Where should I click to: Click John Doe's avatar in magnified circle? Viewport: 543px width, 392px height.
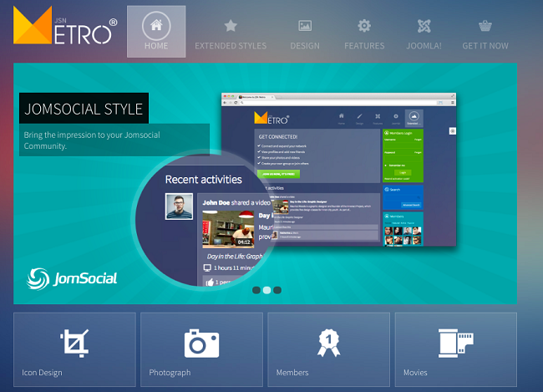tap(179, 206)
